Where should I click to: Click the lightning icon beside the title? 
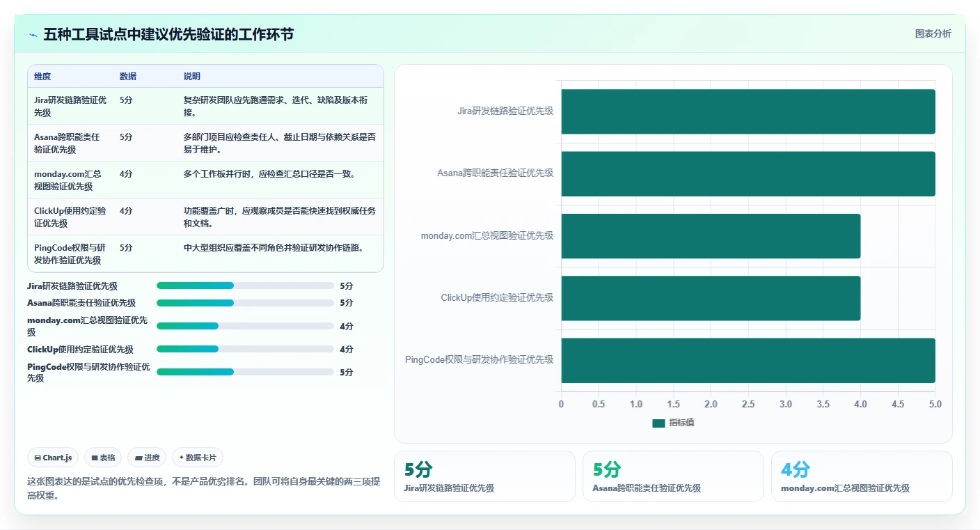(33, 35)
